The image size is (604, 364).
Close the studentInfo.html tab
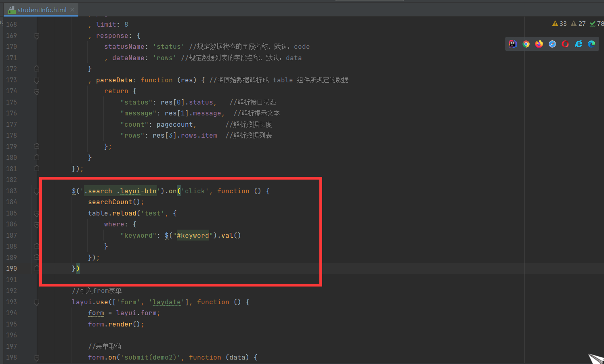point(72,10)
